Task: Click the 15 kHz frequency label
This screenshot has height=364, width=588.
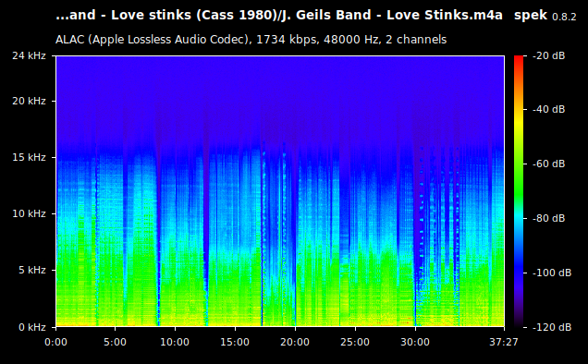Action: (x=29, y=157)
